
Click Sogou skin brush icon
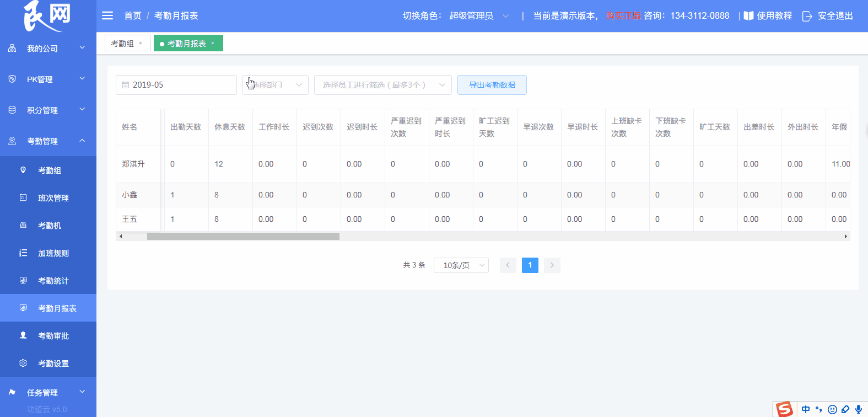coord(845,409)
